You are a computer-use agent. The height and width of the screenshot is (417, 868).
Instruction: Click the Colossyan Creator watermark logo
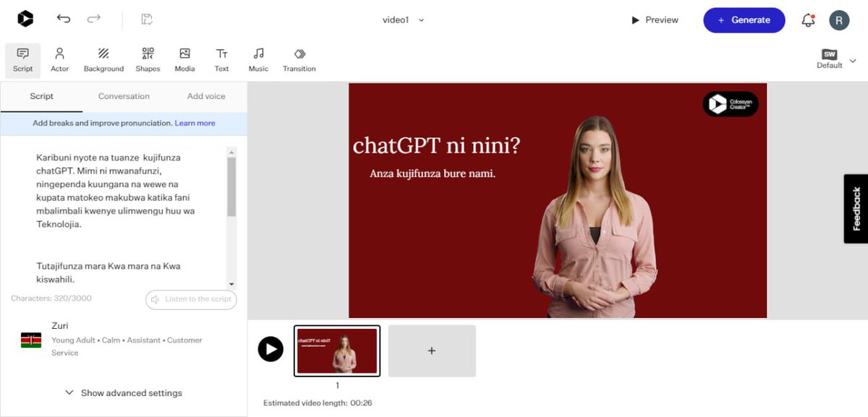pyautogui.click(x=731, y=104)
